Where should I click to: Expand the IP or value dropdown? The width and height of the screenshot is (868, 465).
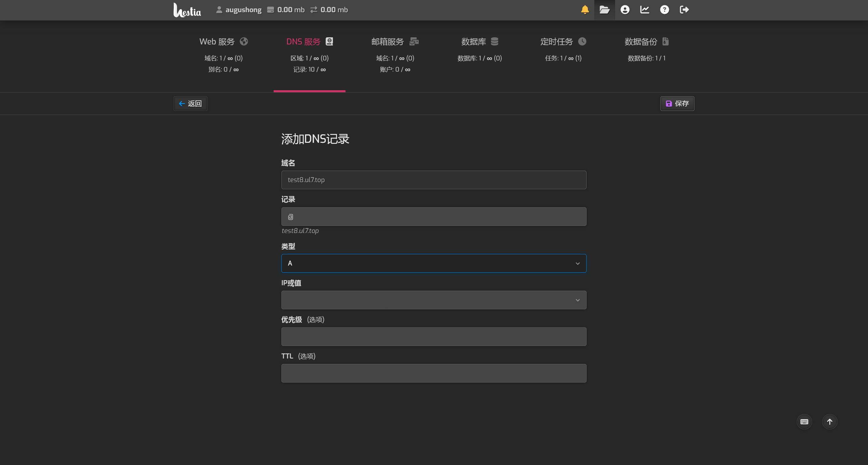(434, 300)
